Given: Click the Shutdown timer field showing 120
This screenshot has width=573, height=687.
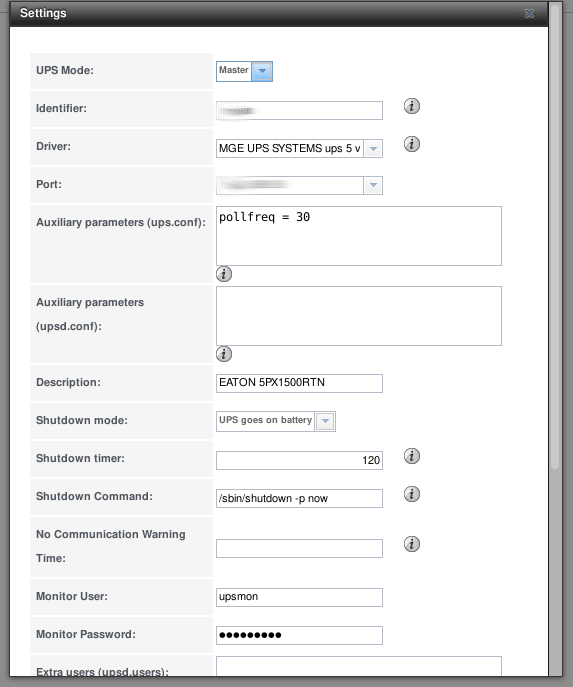Looking at the screenshot, I should (x=299, y=460).
